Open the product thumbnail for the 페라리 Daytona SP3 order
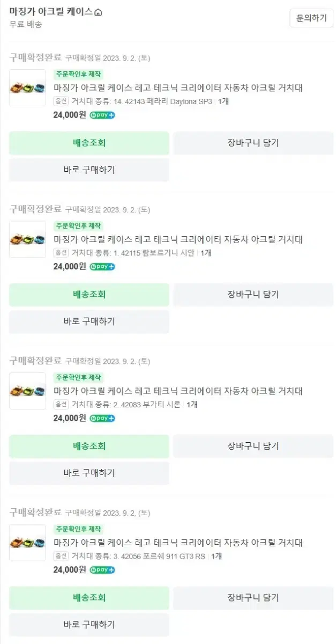This screenshot has height=644, width=336. pos(28,87)
